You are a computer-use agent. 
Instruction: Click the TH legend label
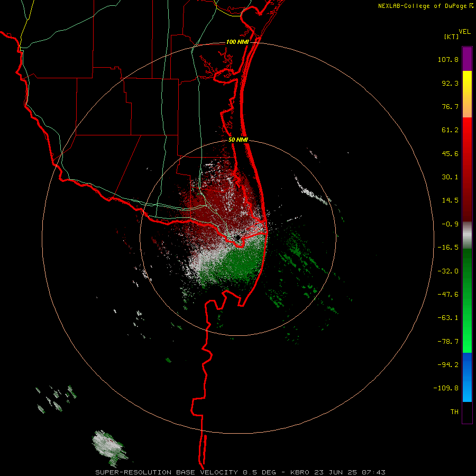[x=454, y=412]
